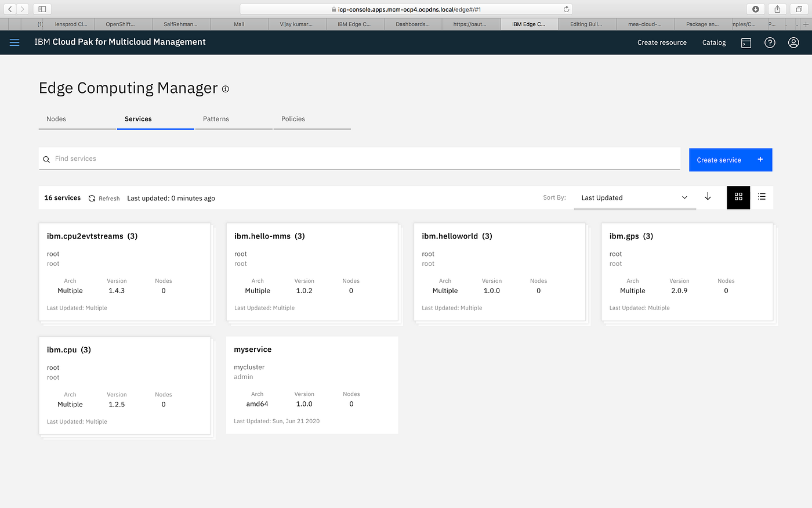Open the Catalog link

(714, 42)
